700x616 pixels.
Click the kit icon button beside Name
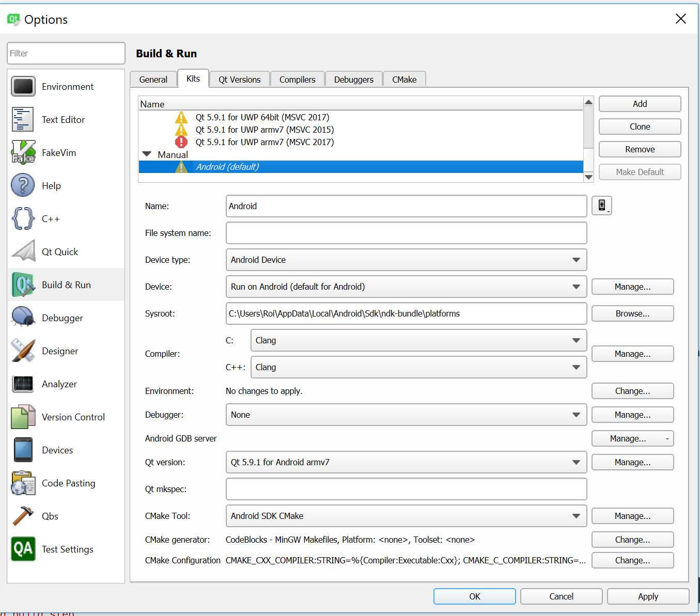coord(602,206)
